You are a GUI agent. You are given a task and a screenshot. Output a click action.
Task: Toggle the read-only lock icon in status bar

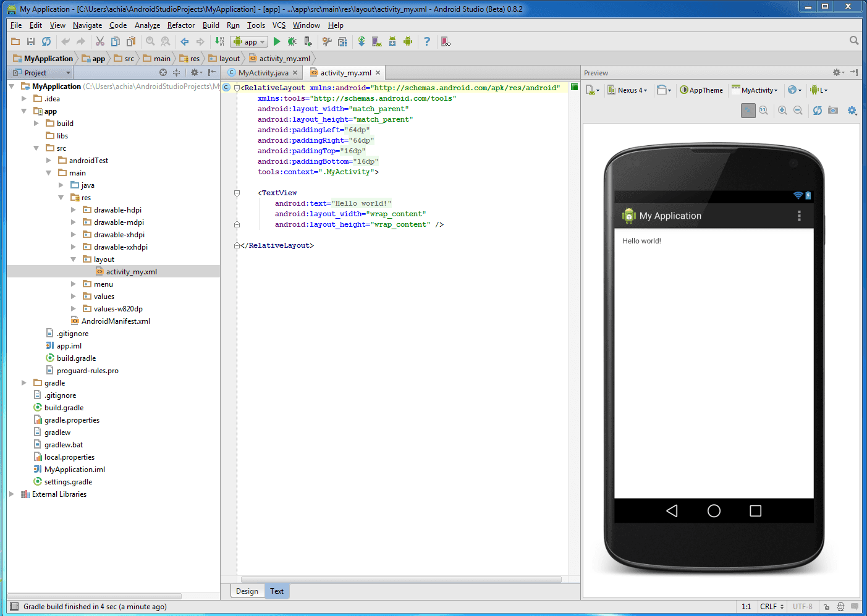tap(826, 607)
